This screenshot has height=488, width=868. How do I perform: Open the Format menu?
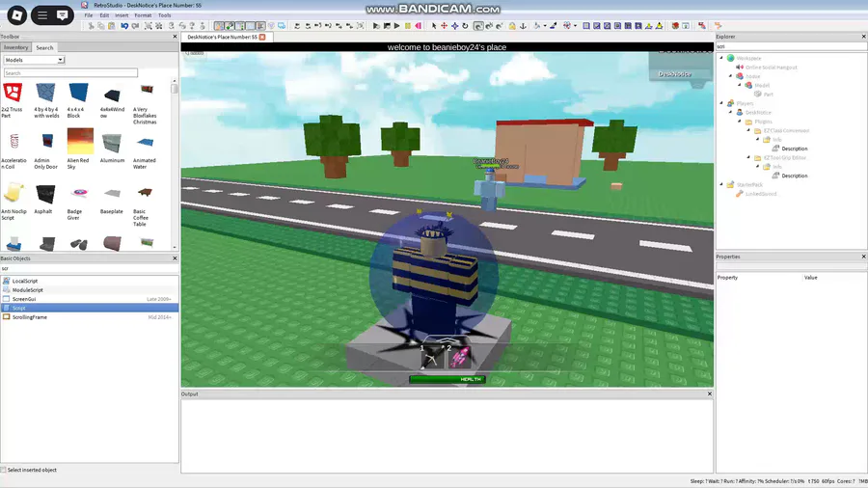(x=143, y=15)
